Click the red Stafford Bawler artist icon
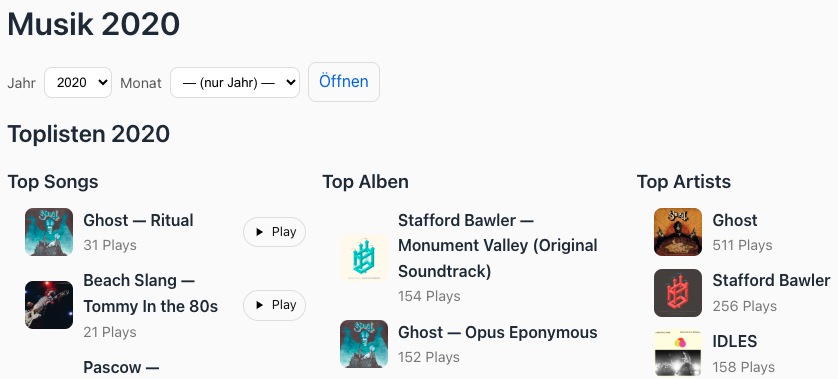 (678, 293)
